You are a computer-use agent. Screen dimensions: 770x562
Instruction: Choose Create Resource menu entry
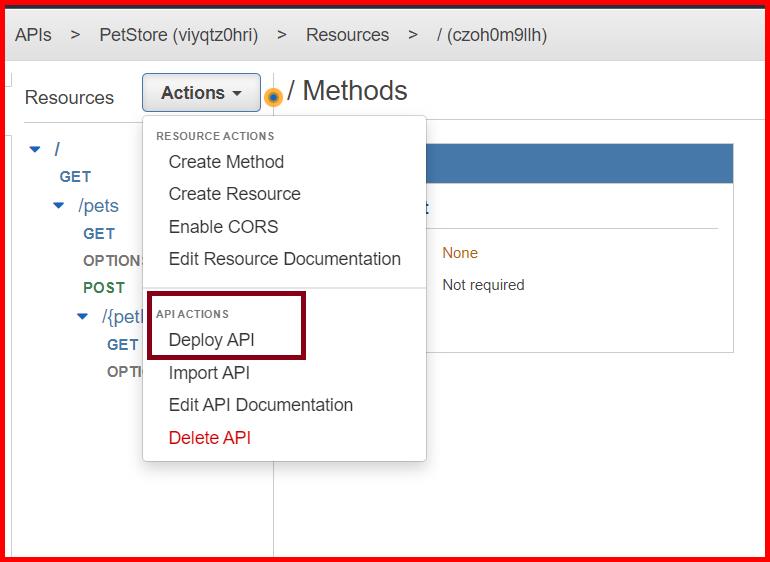pos(234,194)
